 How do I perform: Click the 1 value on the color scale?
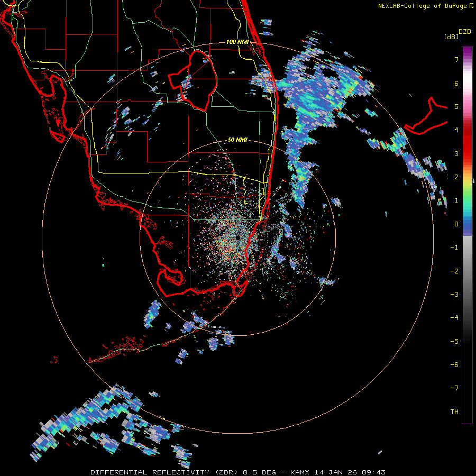456,200
